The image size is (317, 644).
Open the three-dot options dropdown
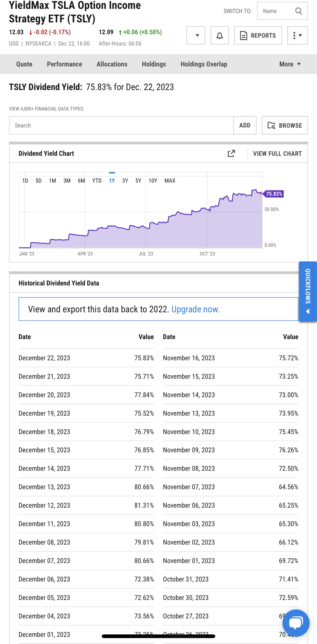point(297,35)
